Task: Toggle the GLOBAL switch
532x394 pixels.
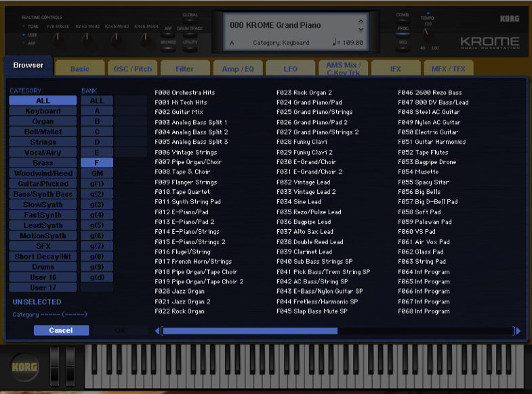Action: tap(190, 21)
